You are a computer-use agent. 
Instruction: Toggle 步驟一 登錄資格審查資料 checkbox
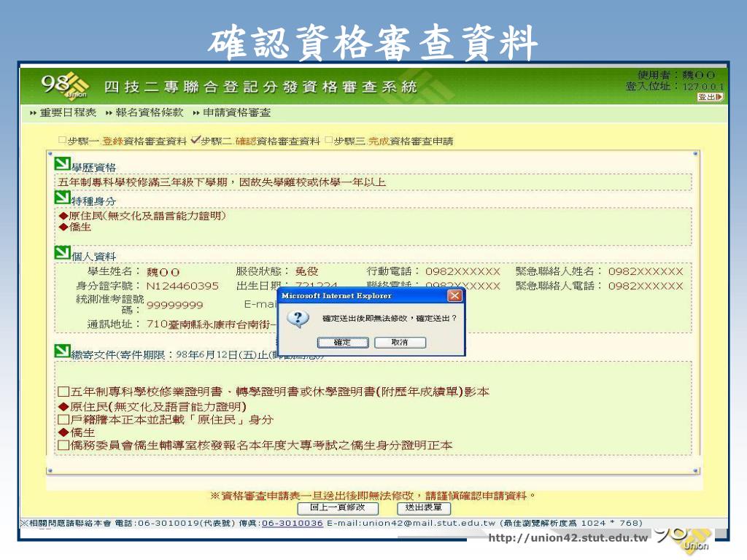click(62, 140)
